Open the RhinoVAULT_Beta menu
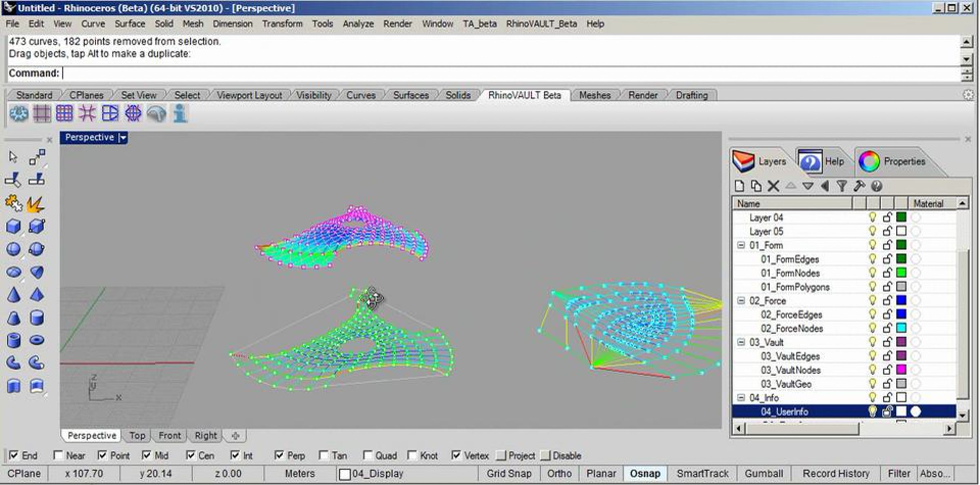 541,24
